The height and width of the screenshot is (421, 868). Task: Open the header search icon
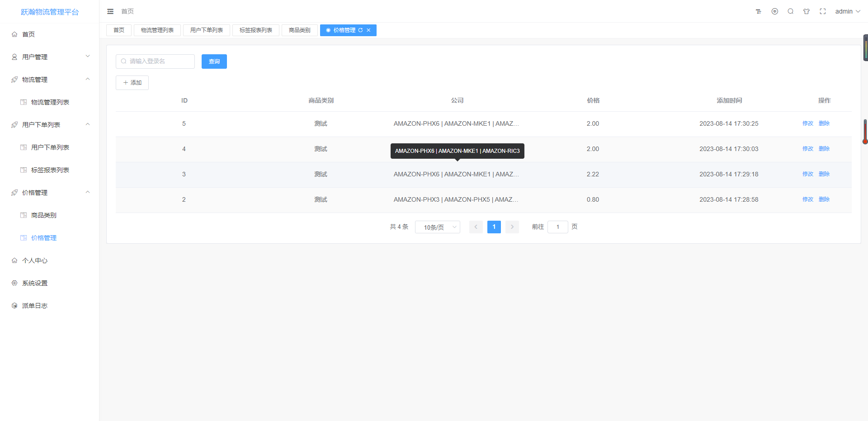click(x=791, y=11)
